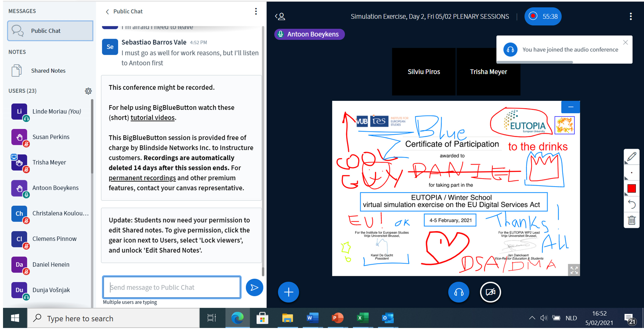Image resolution: width=644 pixels, height=330 pixels.
Task: Open the line thickness picker
Action: 631,173
